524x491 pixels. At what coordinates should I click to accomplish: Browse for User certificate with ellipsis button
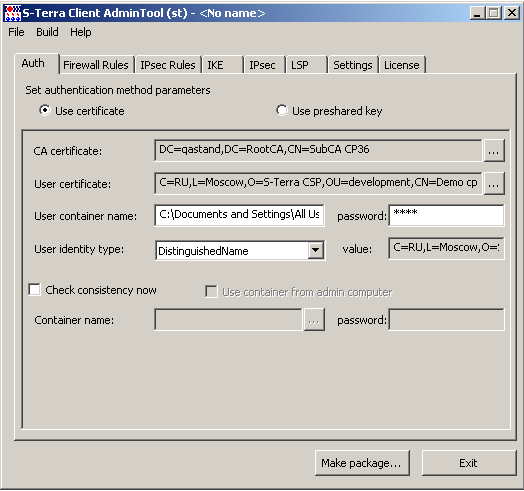pyautogui.click(x=494, y=183)
